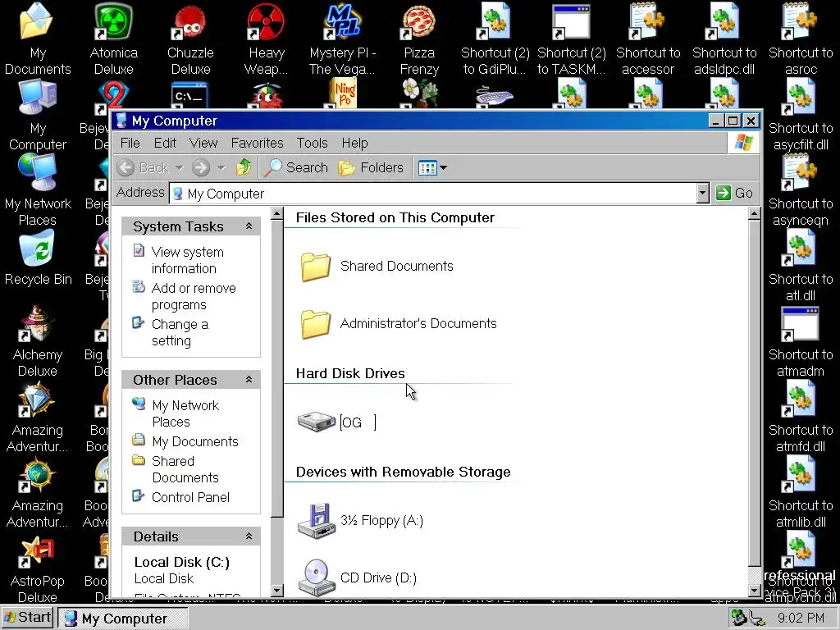Open Control Panel link

tap(190, 497)
